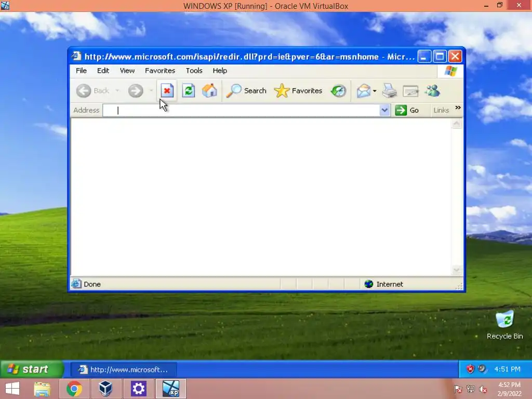
Task: Open the XP Start button
Action: point(32,369)
